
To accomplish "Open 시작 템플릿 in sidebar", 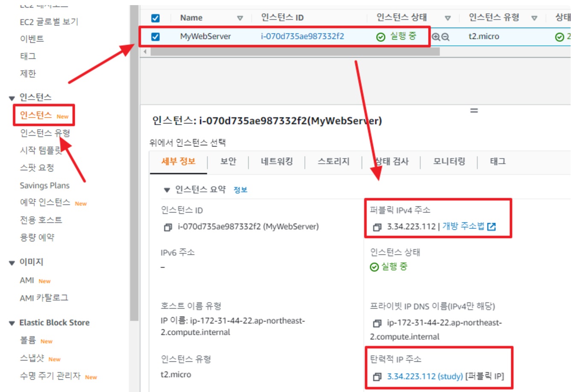I will (41, 150).
